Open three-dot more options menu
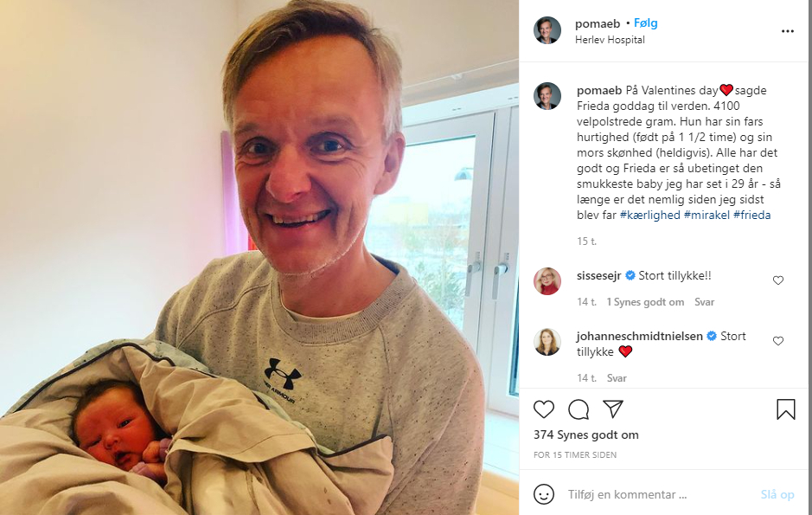The image size is (812, 515). (788, 32)
